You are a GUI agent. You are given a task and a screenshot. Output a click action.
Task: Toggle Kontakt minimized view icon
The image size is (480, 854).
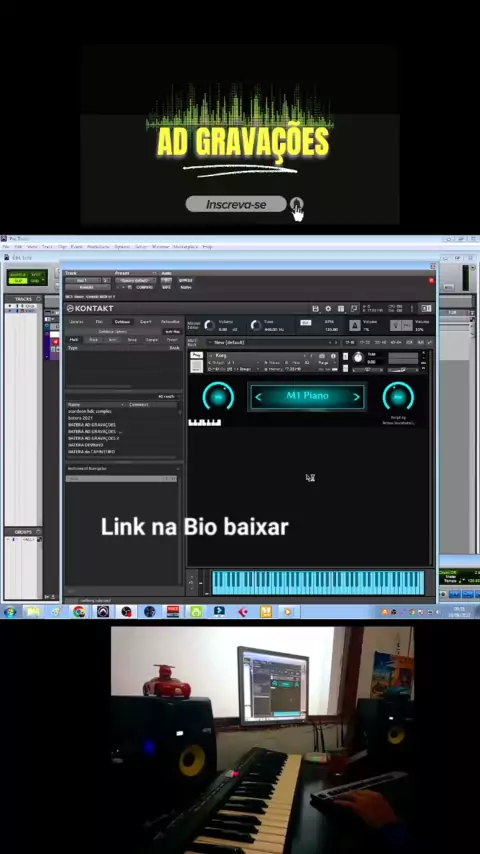click(x=354, y=309)
